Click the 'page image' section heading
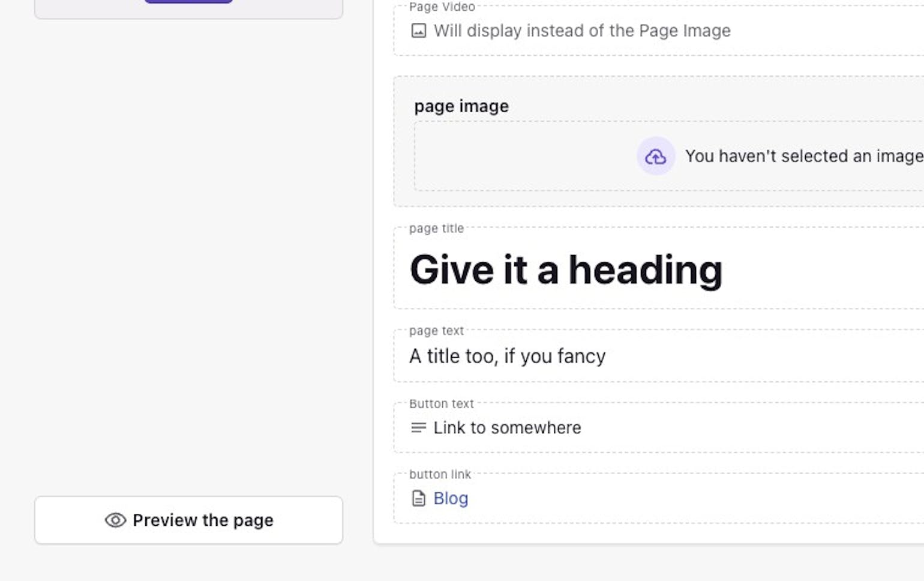 click(461, 106)
